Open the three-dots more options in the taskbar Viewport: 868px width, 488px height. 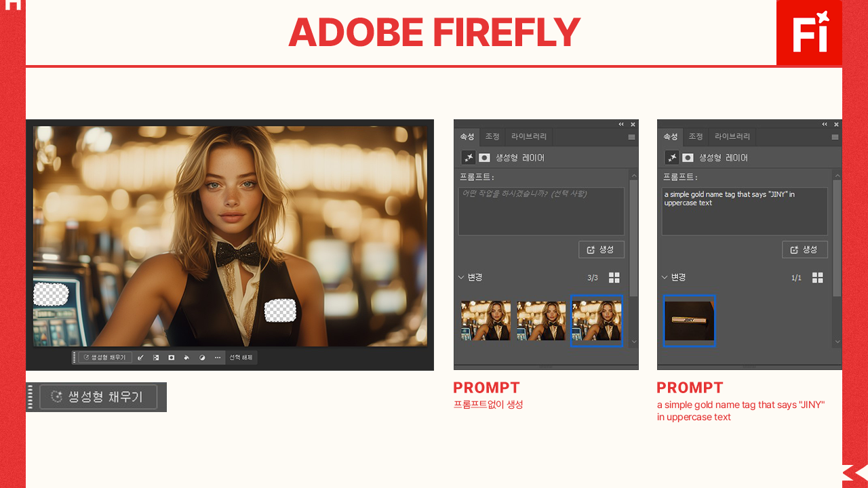[218, 357]
